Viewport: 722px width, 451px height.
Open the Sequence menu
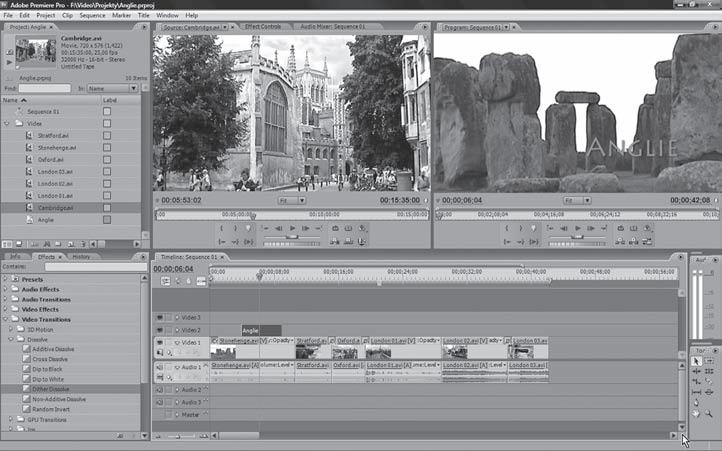pos(92,15)
